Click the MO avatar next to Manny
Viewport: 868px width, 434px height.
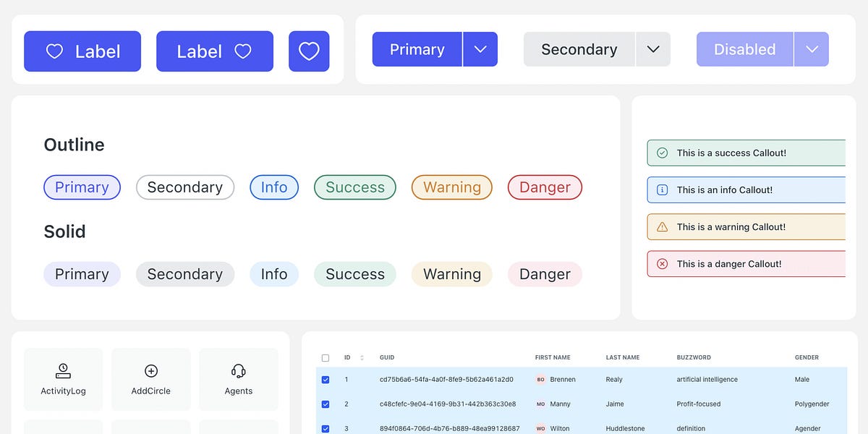tap(540, 404)
